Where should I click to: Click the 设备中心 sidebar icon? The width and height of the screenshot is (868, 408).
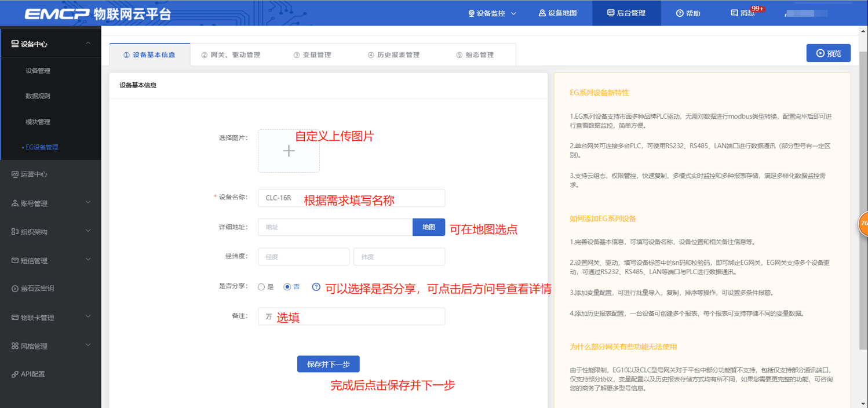pyautogui.click(x=15, y=43)
